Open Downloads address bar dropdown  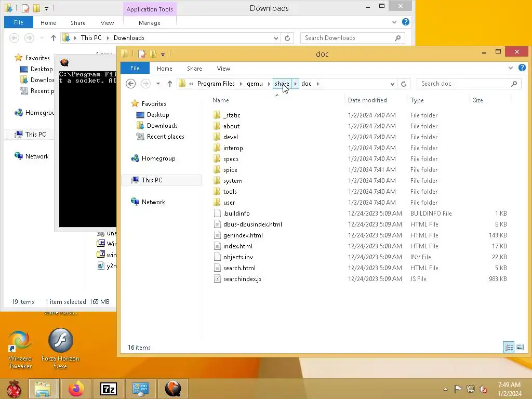coord(276,38)
